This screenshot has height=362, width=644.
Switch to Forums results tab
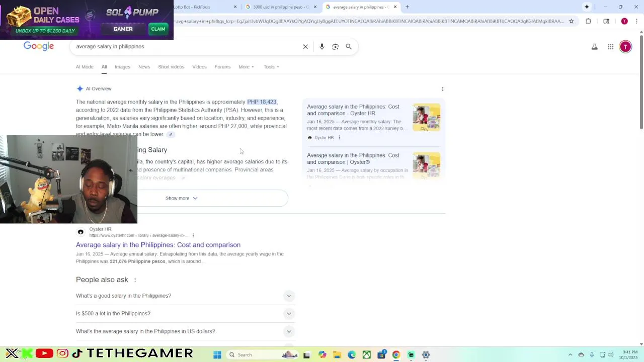222,67
